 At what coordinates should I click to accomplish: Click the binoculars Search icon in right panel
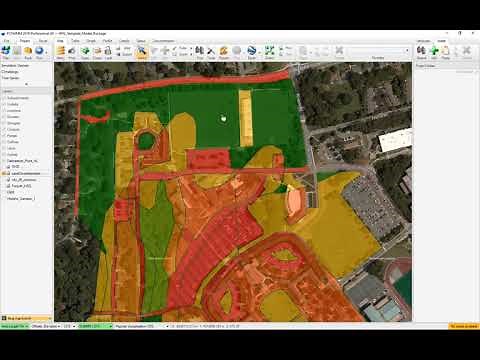pos(421,51)
